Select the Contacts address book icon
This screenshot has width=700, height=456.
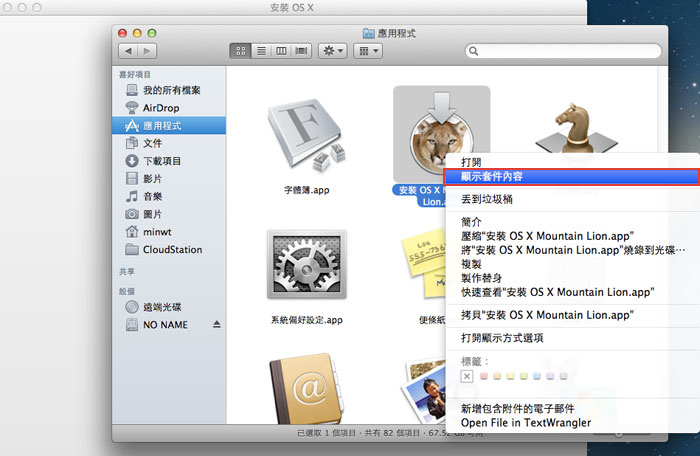[307, 389]
